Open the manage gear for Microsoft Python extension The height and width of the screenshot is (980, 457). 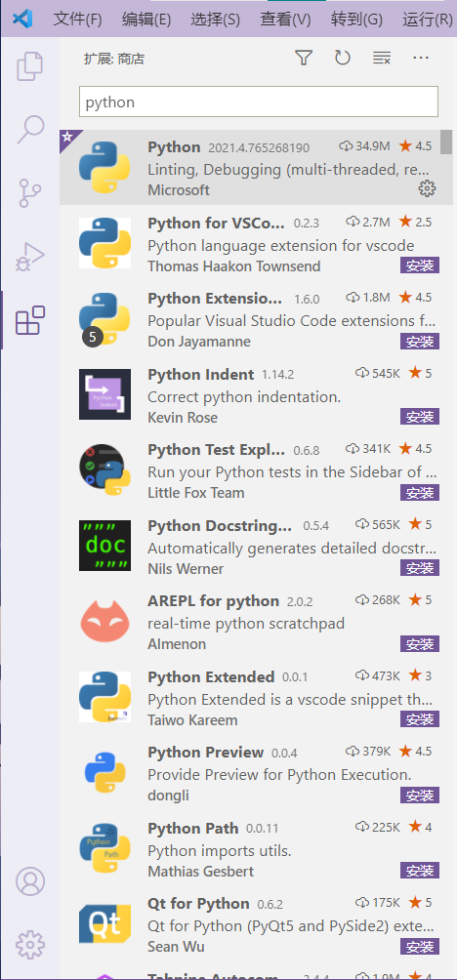[427, 188]
